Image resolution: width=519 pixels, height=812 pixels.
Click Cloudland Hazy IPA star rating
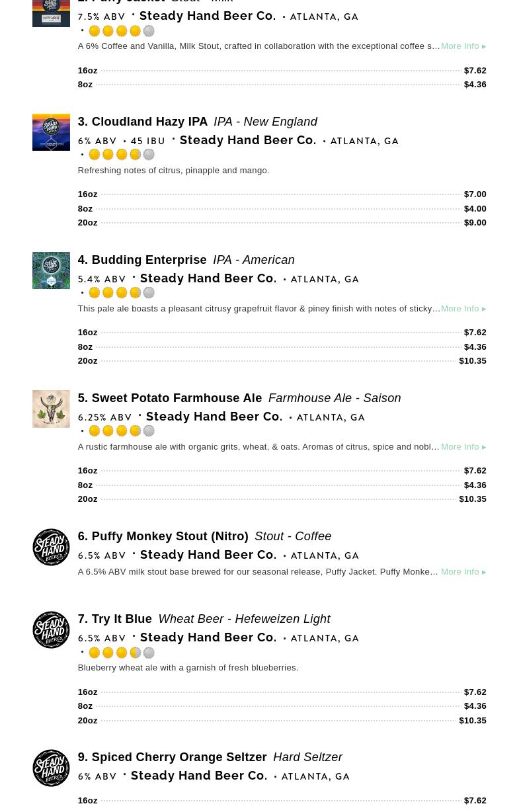point(121,155)
